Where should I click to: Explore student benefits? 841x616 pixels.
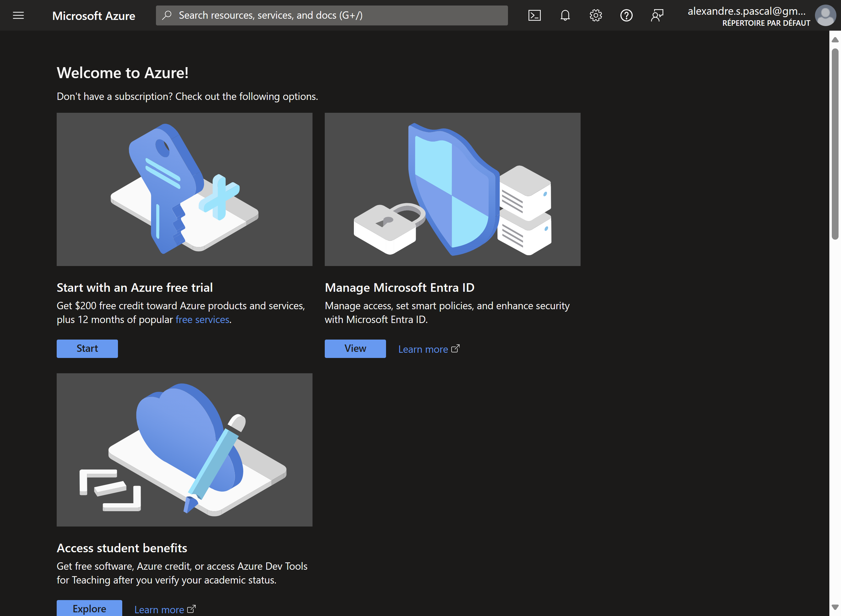89,608
